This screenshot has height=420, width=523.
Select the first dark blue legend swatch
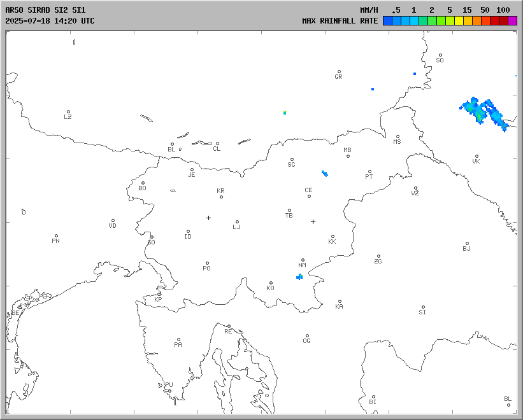coord(387,21)
